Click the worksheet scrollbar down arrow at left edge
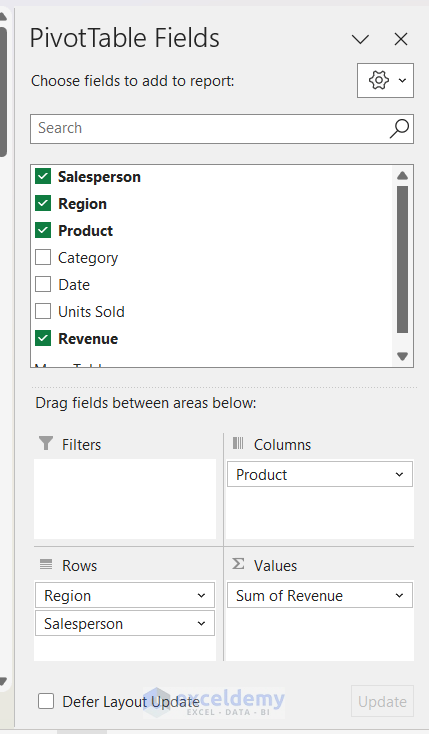Image resolution: width=429 pixels, height=734 pixels. (x=3, y=681)
